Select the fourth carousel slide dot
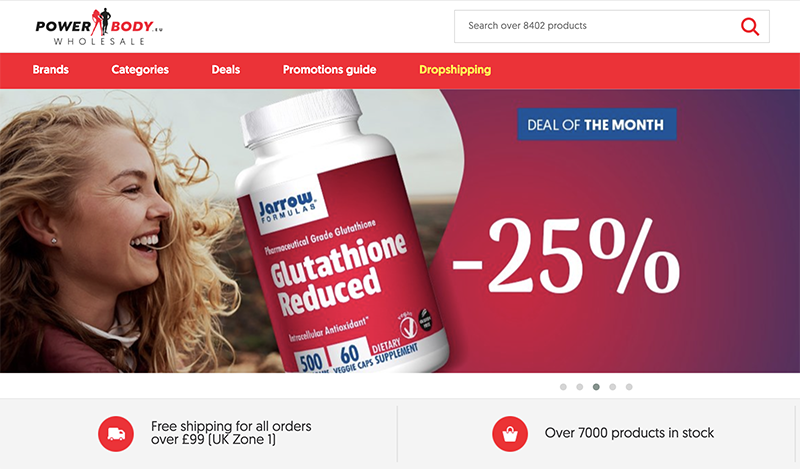Screen dimensions: 800x469 coord(613,387)
